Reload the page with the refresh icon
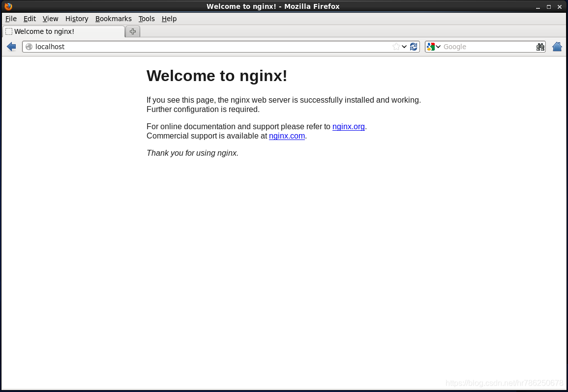 (413, 47)
